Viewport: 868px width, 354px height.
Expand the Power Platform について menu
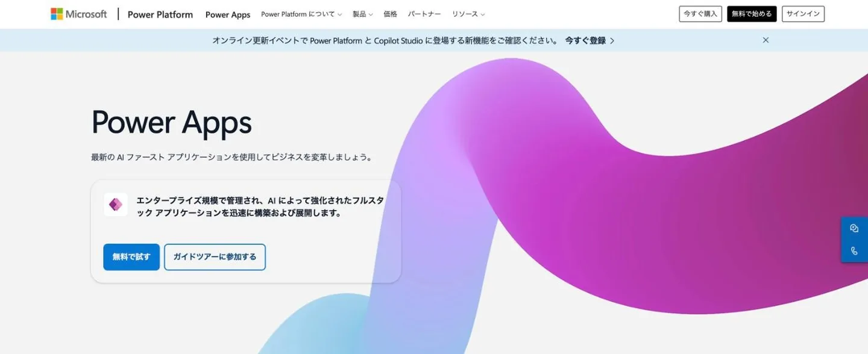pos(301,14)
